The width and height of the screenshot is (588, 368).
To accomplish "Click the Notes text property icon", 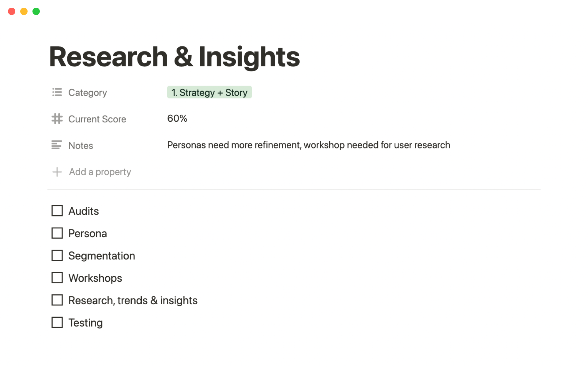I will (57, 145).
